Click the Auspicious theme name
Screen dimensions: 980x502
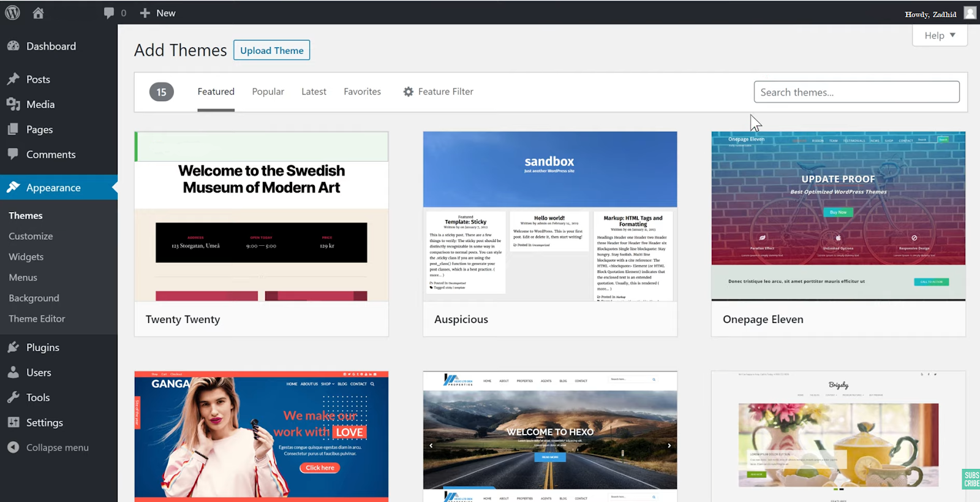click(x=461, y=319)
